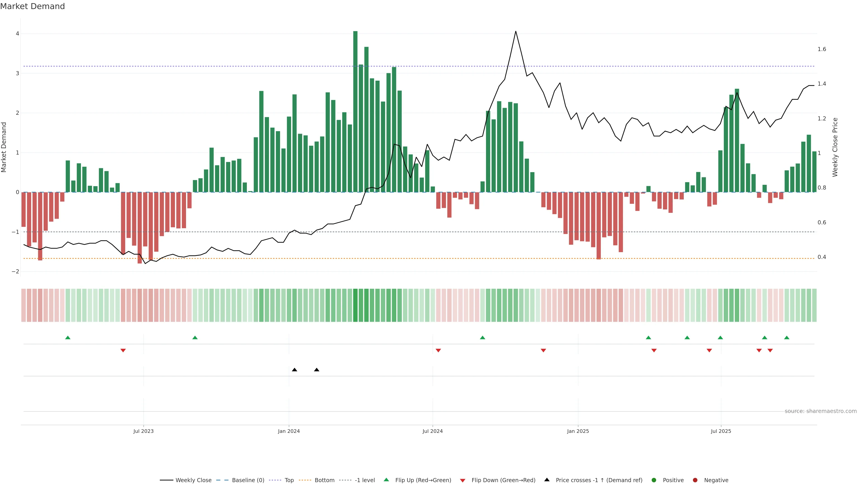Click the first black price-cross marker near Jan 2024

pos(295,370)
